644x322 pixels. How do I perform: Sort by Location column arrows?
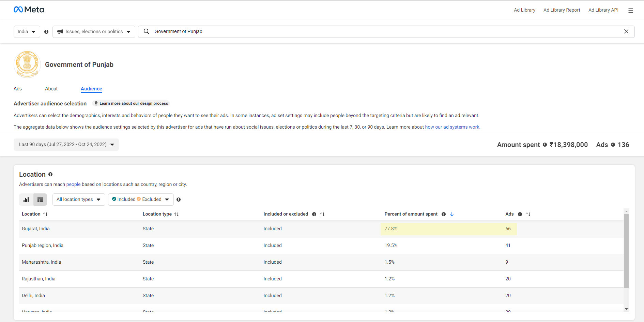tap(45, 214)
